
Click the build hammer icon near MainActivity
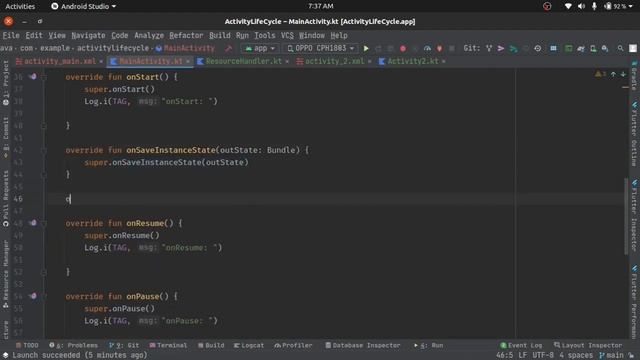click(228, 49)
